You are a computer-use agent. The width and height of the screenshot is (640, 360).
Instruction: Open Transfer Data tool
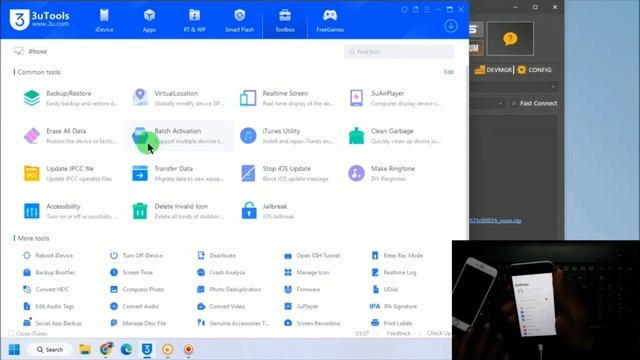coord(178,173)
